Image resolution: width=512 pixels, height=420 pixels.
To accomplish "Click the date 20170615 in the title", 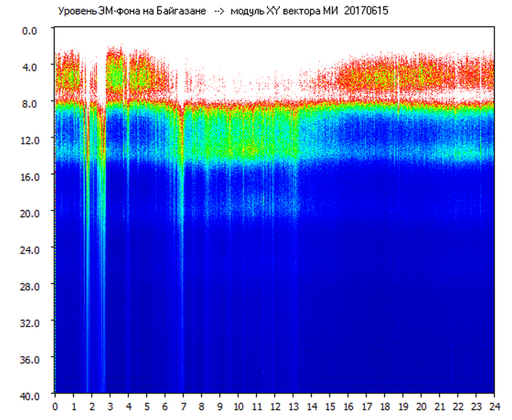I will click(x=366, y=11).
